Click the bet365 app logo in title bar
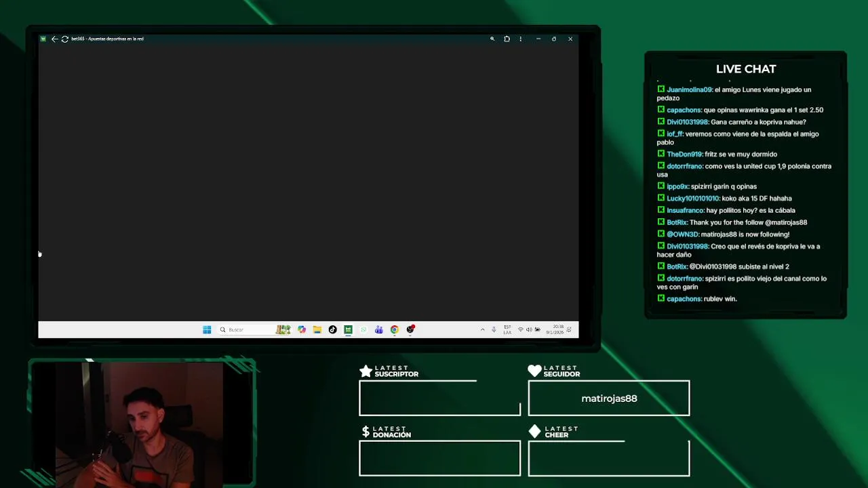This screenshot has height=488, width=868. point(43,39)
